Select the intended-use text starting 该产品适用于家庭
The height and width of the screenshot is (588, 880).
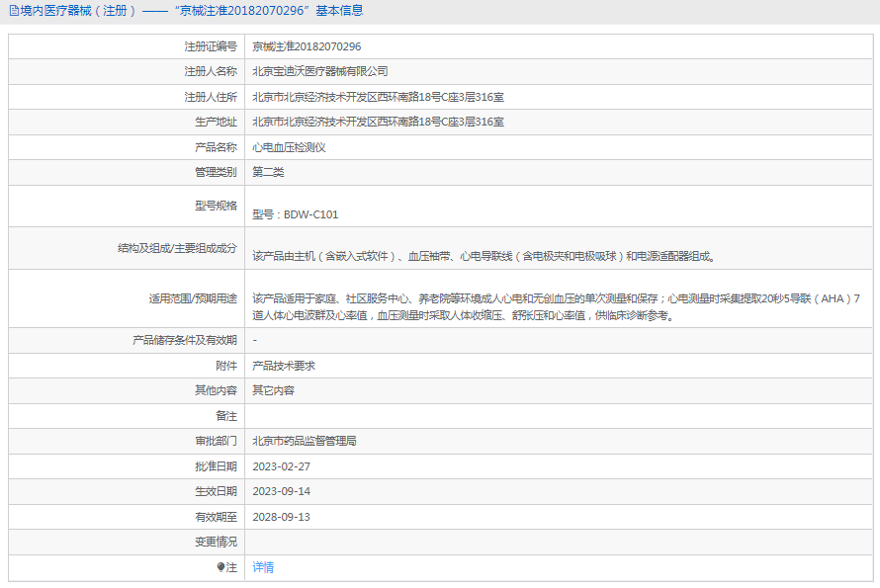[556, 307]
